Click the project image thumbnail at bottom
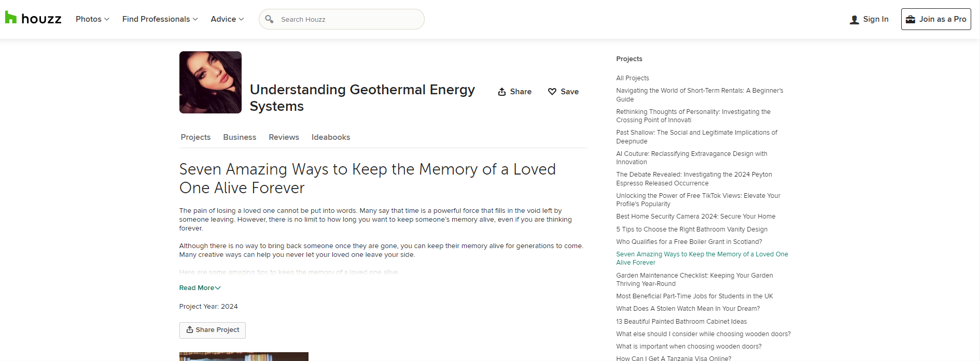This screenshot has width=980, height=361. pos(244,357)
